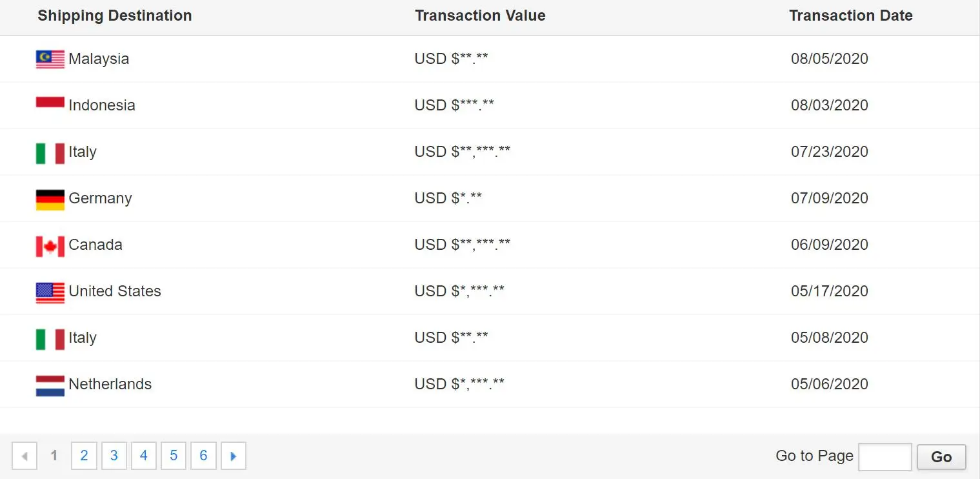The width and height of the screenshot is (980, 479).
Task: Select page 4 in pagination
Action: pyautogui.click(x=143, y=456)
